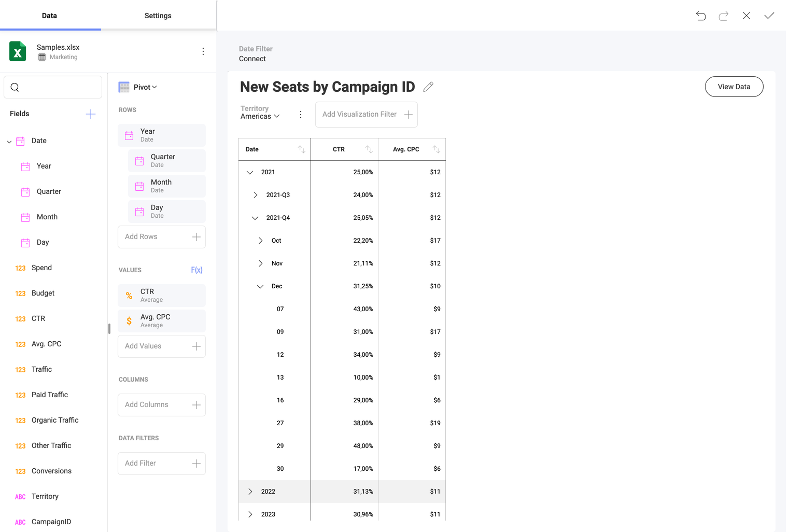Click the Quarter row calendar icon in Rows
The width and height of the screenshot is (789, 532).
tap(139, 161)
